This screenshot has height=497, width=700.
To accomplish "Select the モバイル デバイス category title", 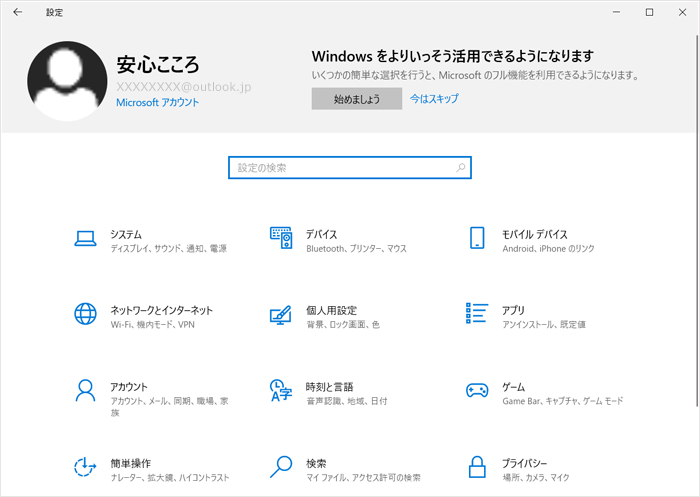I will [x=535, y=234].
